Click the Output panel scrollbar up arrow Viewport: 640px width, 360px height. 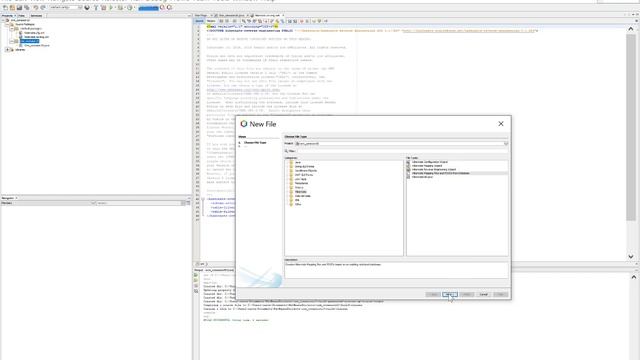pos(633,277)
